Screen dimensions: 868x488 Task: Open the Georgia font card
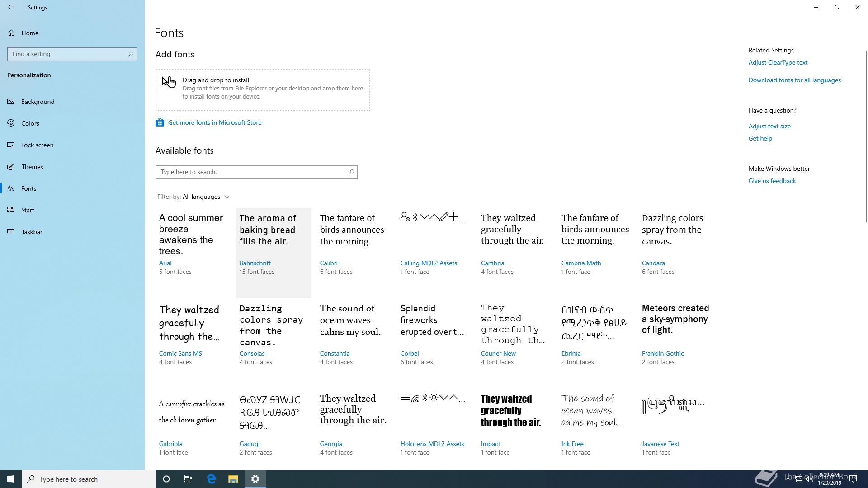354,429
